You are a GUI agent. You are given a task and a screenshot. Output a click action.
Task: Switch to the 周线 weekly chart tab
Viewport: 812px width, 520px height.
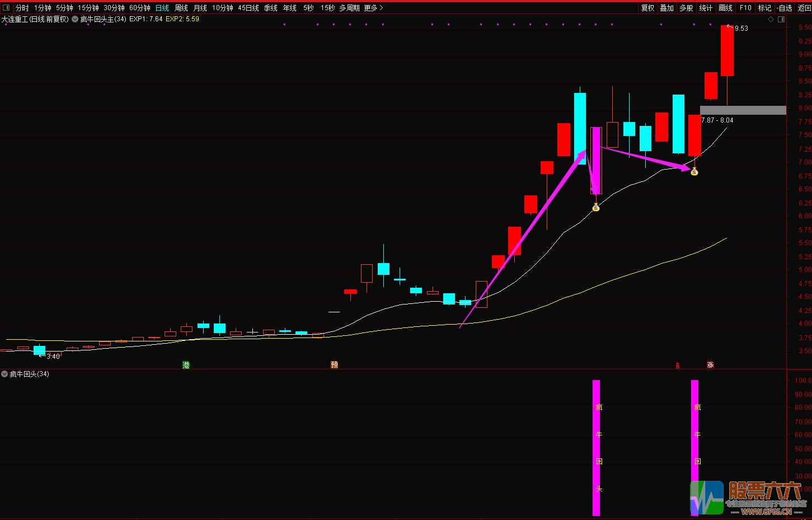pyautogui.click(x=181, y=8)
